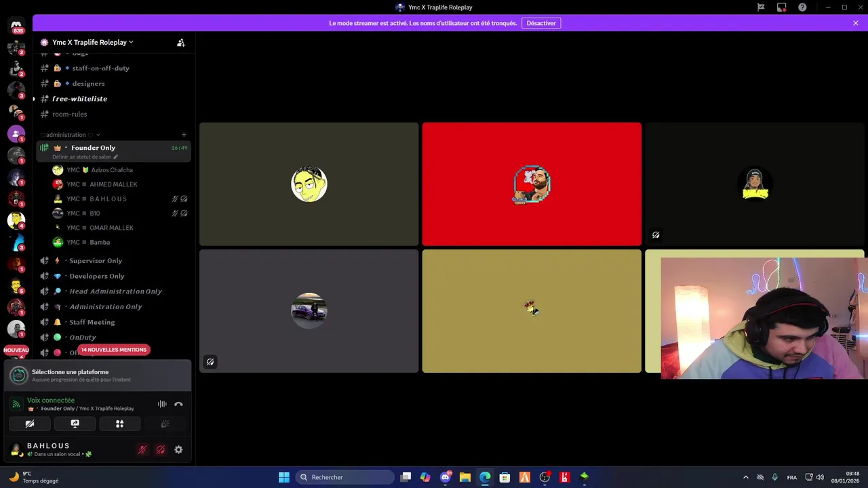
Task: Add channel to administration category plus
Action: pos(184,135)
